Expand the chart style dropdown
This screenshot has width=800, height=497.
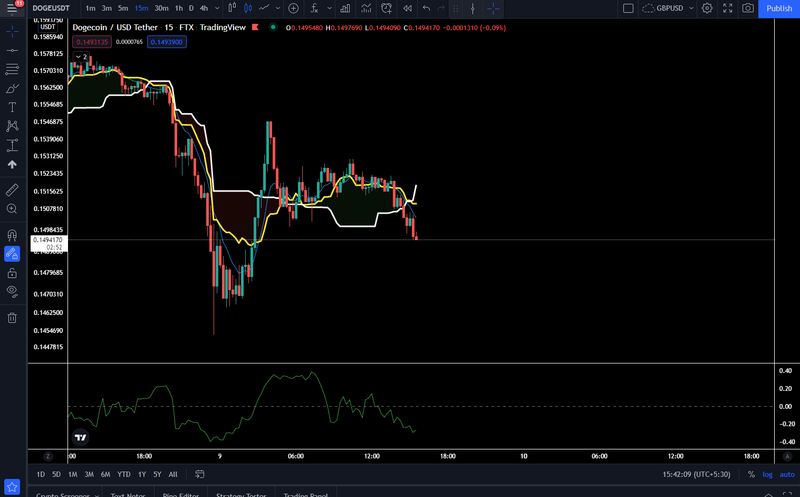coord(278,8)
